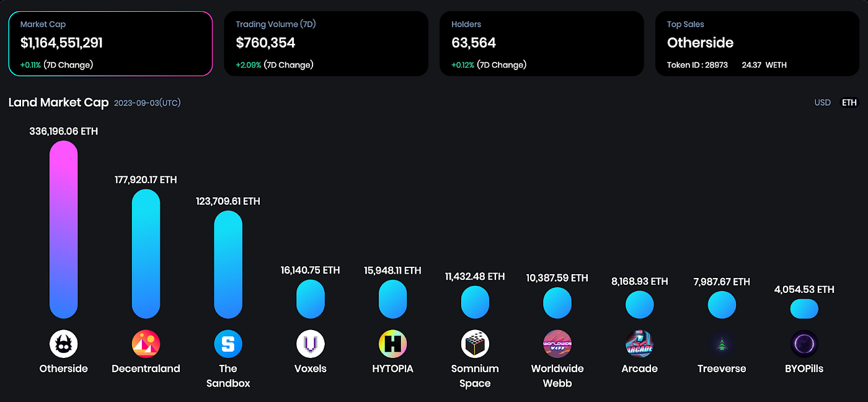
Task: Open the Arcade project icon
Action: 639,344
